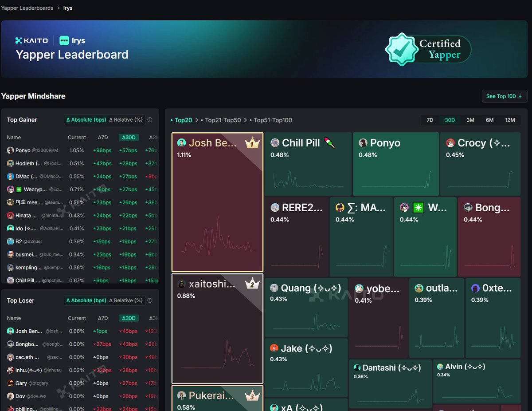Switch the timeframe to 7D
The image size is (532, 411).
(430, 120)
